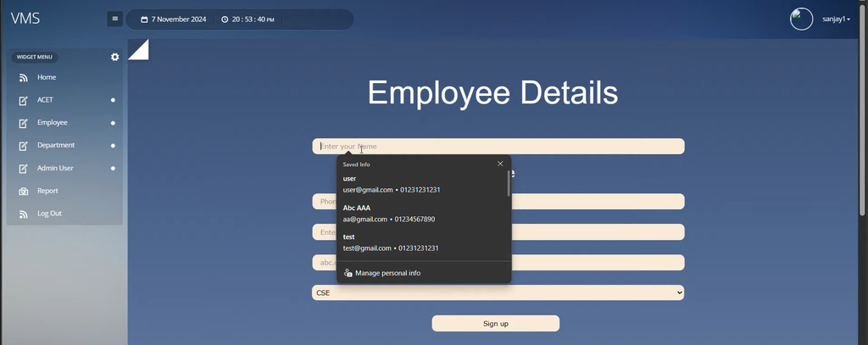Click the hamburger menu toggle button
Screen dimensions: 868x345
click(114, 19)
